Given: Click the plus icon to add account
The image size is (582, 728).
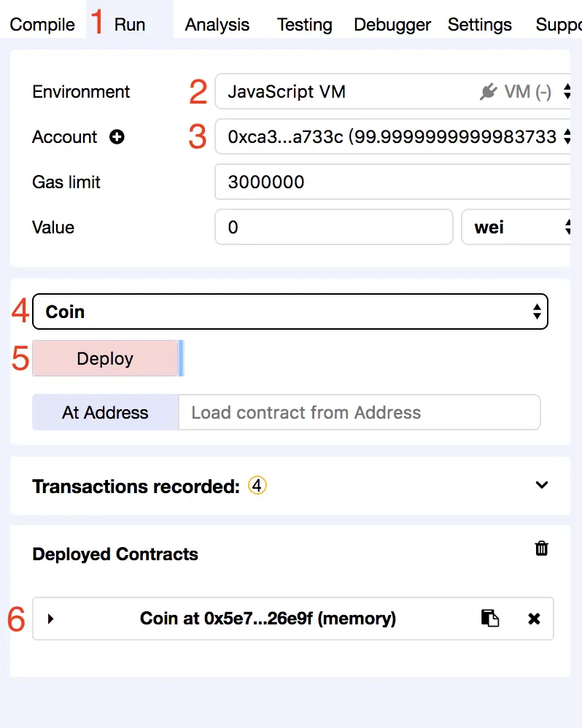Looking at the screenshot, I should [117, 137].
